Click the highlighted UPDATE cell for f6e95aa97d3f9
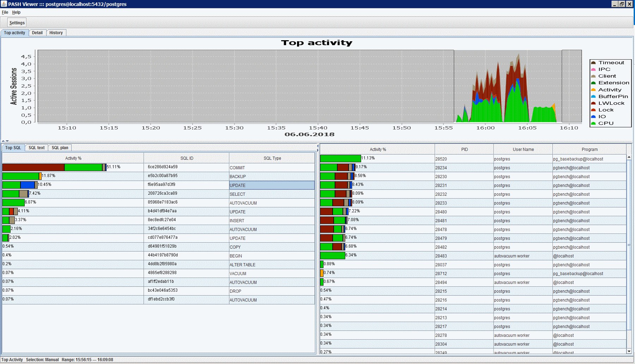This screenshot has height=364, width=635. 272,185
